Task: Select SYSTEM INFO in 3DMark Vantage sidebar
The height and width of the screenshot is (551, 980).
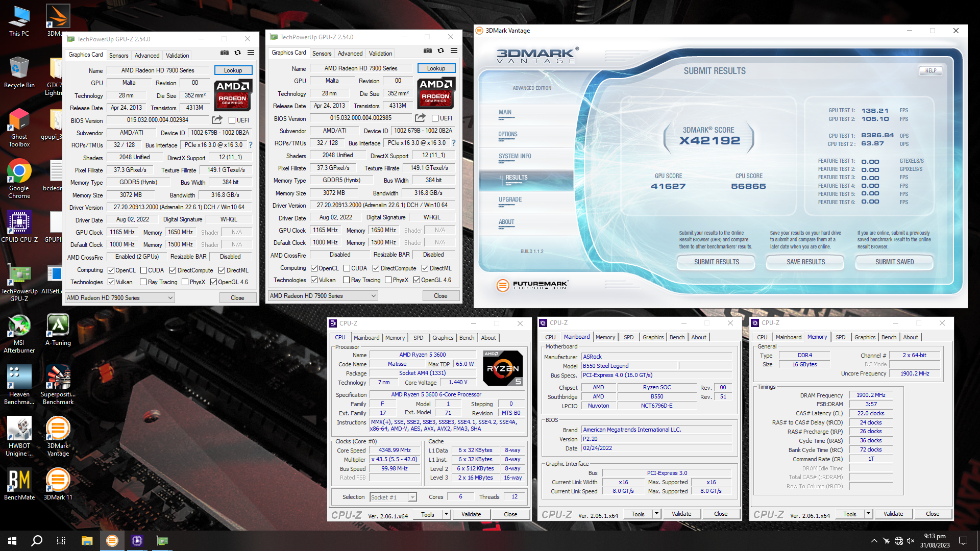Action: click(514, 156)
